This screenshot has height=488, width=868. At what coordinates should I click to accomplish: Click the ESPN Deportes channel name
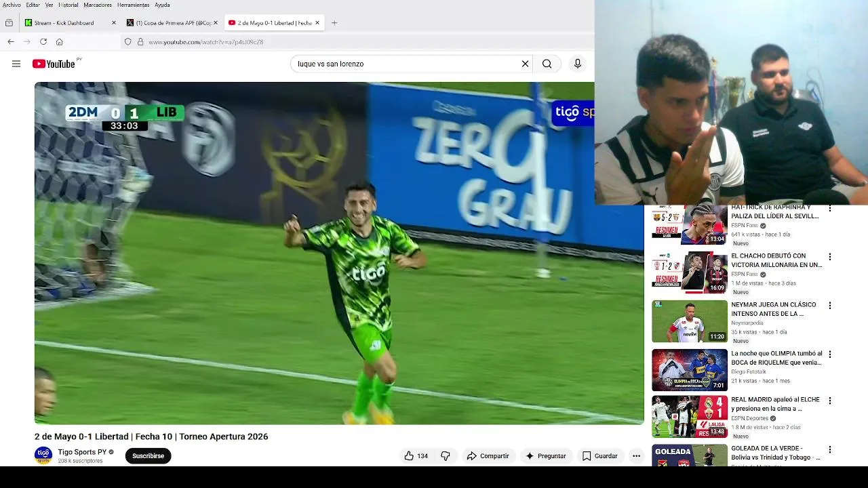(750, 418)
